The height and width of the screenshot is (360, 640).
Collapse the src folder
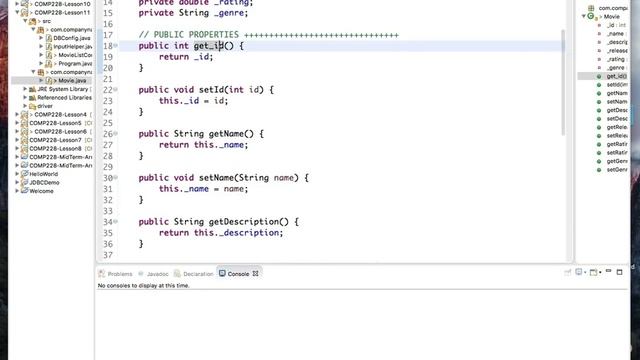25,21
